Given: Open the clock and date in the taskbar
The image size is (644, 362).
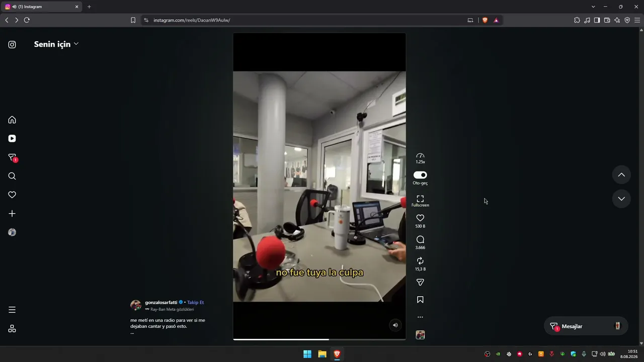Looking at the screenshot, I should click(x=628, y=354).
